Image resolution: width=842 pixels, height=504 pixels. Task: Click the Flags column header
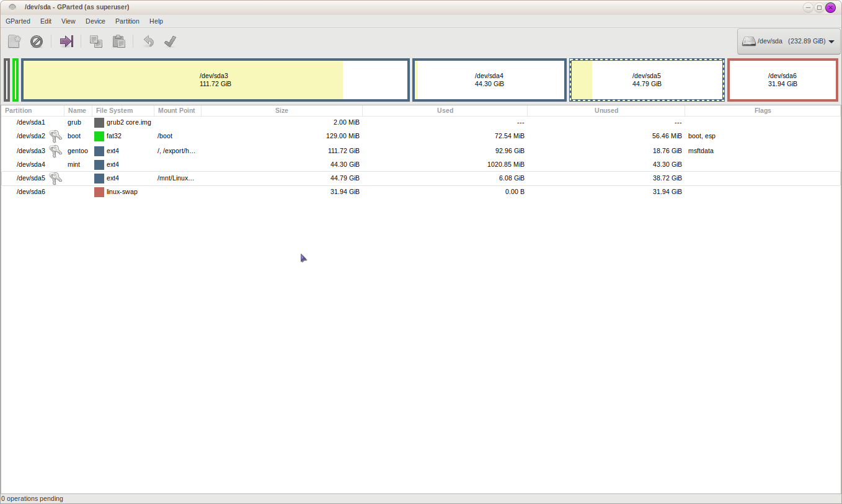[x=763, y=110]
